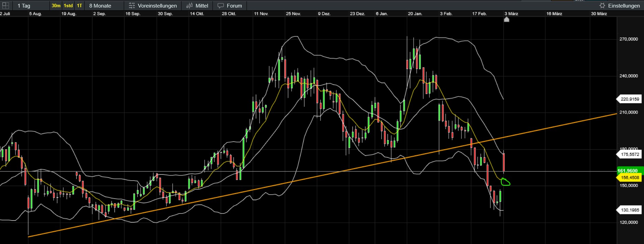Open the Forum chat
Screen dimensions: 644x244
point(230,5)
